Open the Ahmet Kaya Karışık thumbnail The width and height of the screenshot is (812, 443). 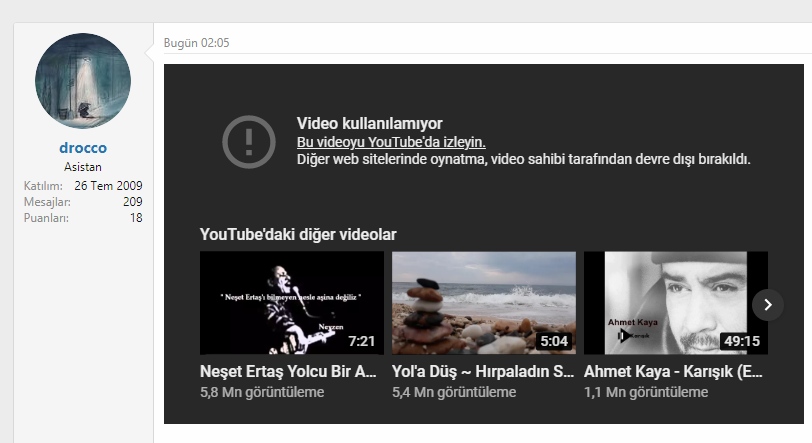675,303
